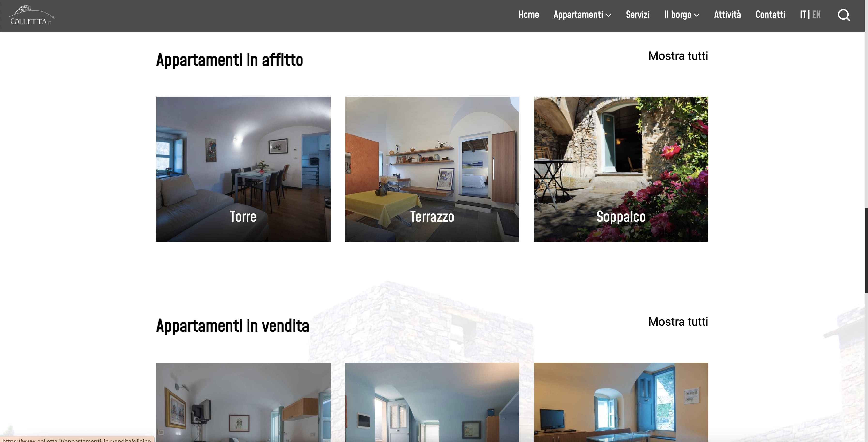Click Mostra tutti for rental apartments
This screenshot has height=442, width=868.
pos(678,56)
